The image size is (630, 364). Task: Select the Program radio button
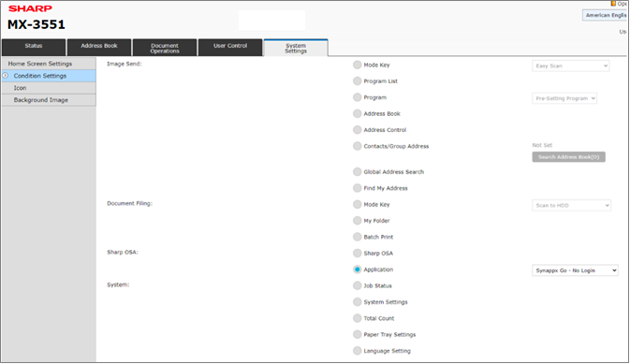(358, 97)
